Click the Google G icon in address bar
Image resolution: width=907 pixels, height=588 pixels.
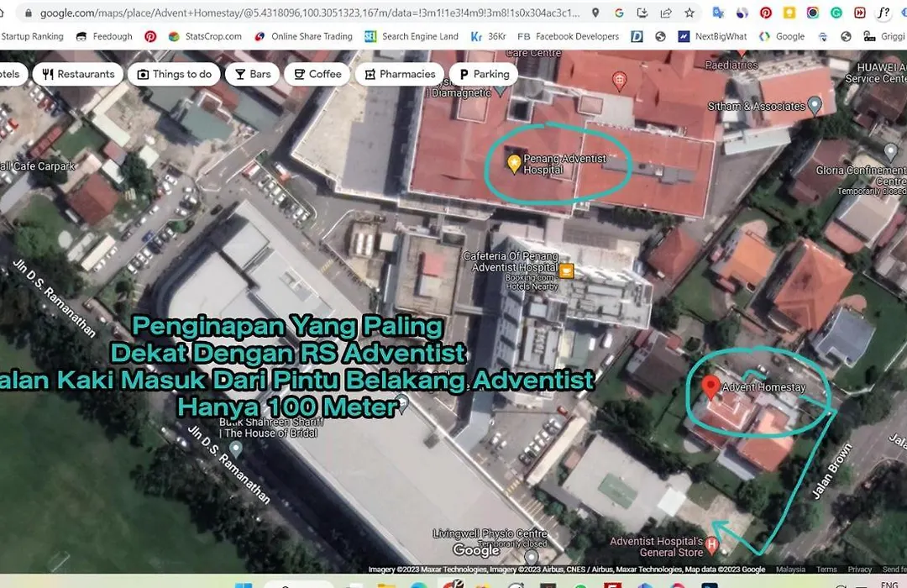(x=619, y=13)
